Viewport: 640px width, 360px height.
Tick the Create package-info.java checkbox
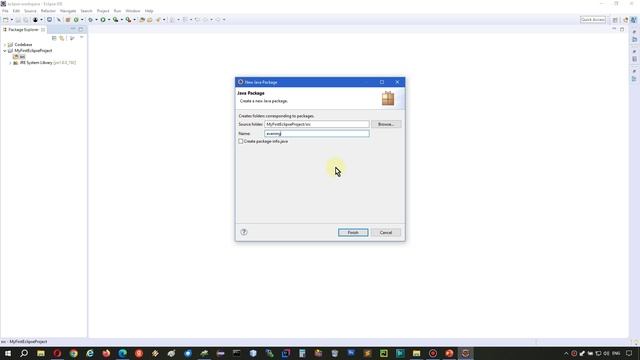tap(241, 141)
